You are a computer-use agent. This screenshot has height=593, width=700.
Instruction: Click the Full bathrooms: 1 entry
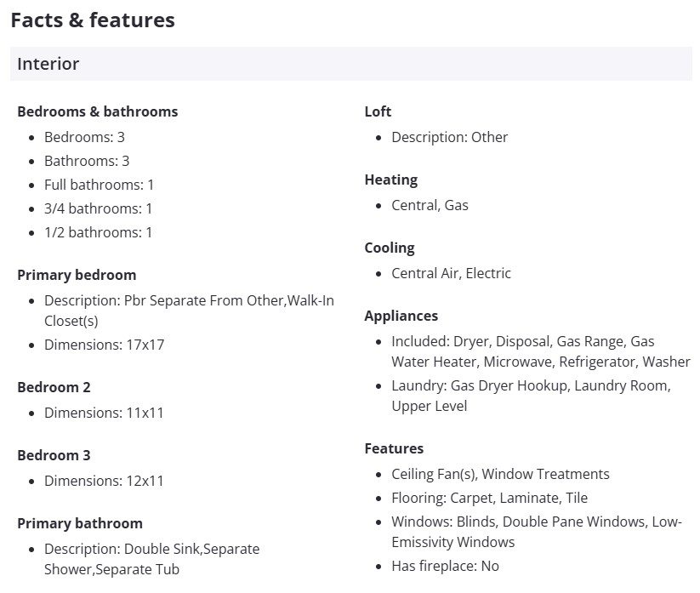click(x=100, y=185)
